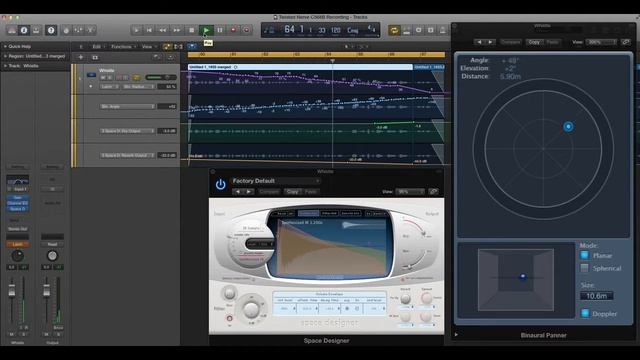The image size is (640, 360).
Task: Click next preset arrow in Space Designer
Action: [249, 191]
